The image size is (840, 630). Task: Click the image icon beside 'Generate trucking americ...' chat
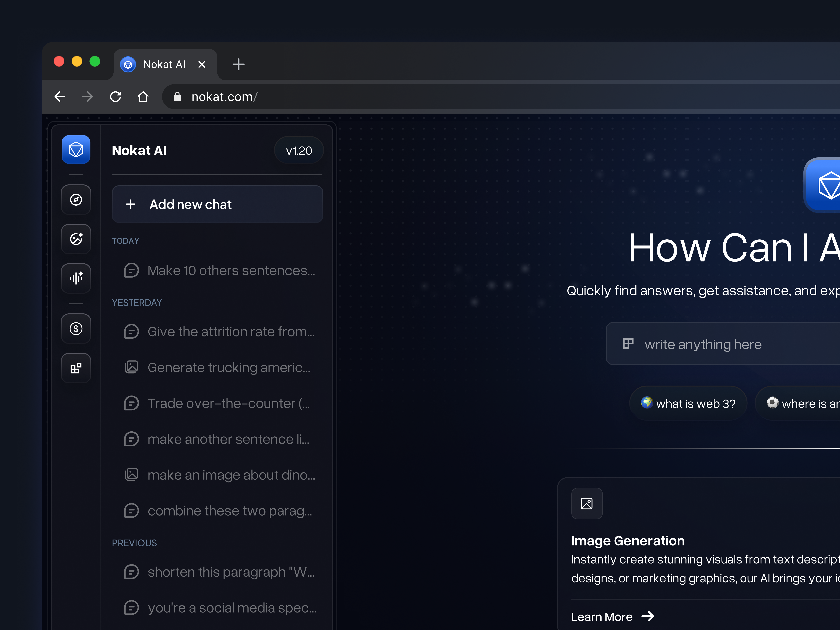click(x=131, y=367)
